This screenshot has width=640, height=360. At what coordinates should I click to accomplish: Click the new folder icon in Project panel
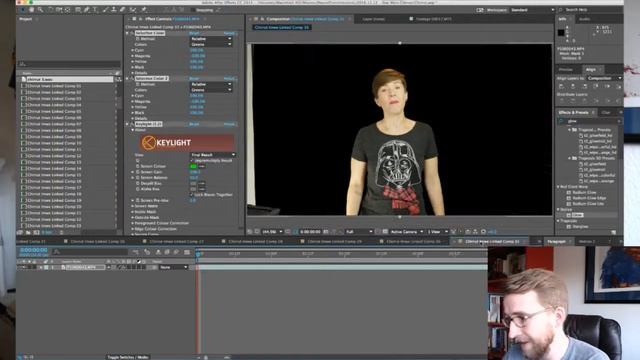[28, 232]
